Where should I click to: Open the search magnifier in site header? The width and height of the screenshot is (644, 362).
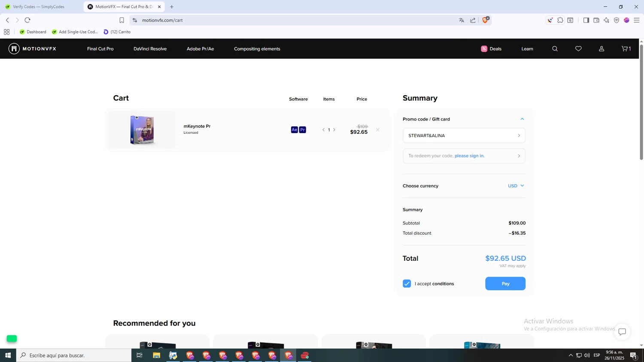(x=555, y=49)
